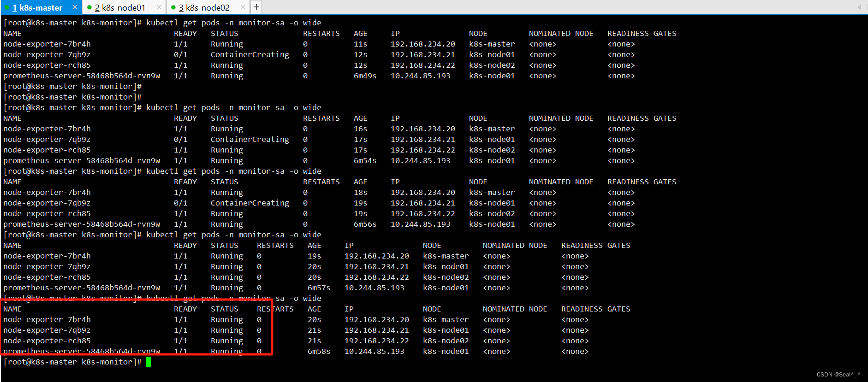The height and width of the screenshot is (382, 868).
Task: Click age value '6m54s'
Action: (365, 160)
